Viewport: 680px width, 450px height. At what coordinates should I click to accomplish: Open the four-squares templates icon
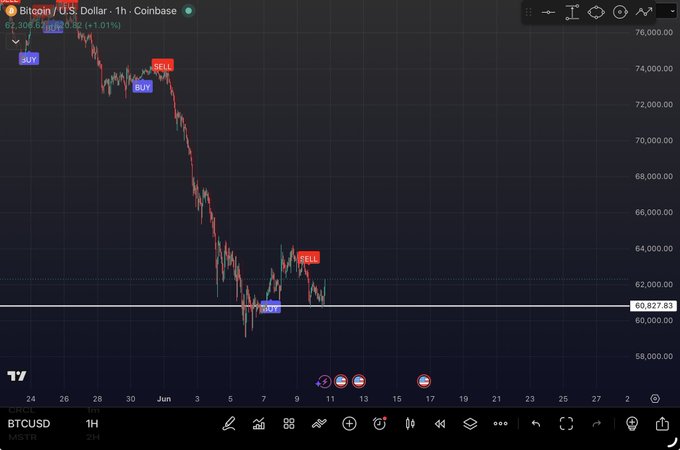[289, 424]
